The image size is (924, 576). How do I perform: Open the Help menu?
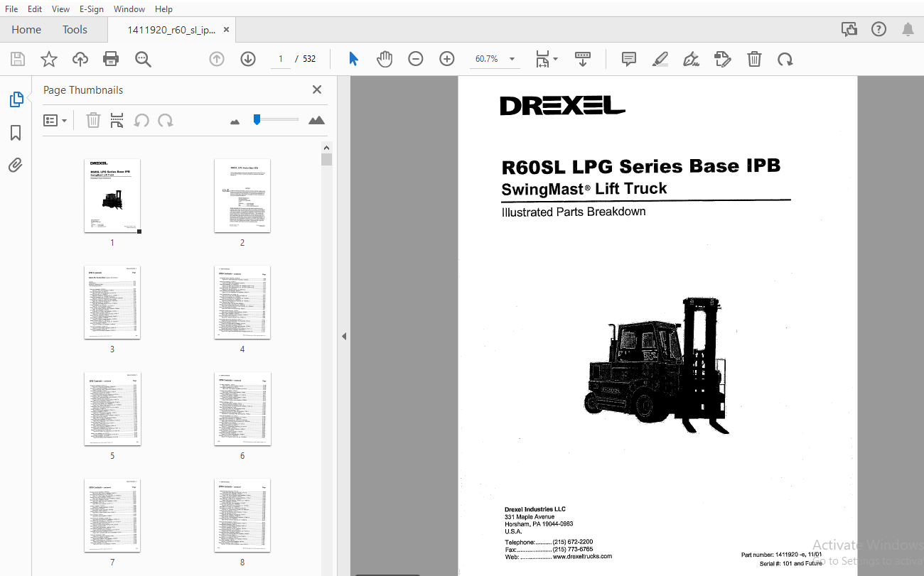click(x=163, y=9)
